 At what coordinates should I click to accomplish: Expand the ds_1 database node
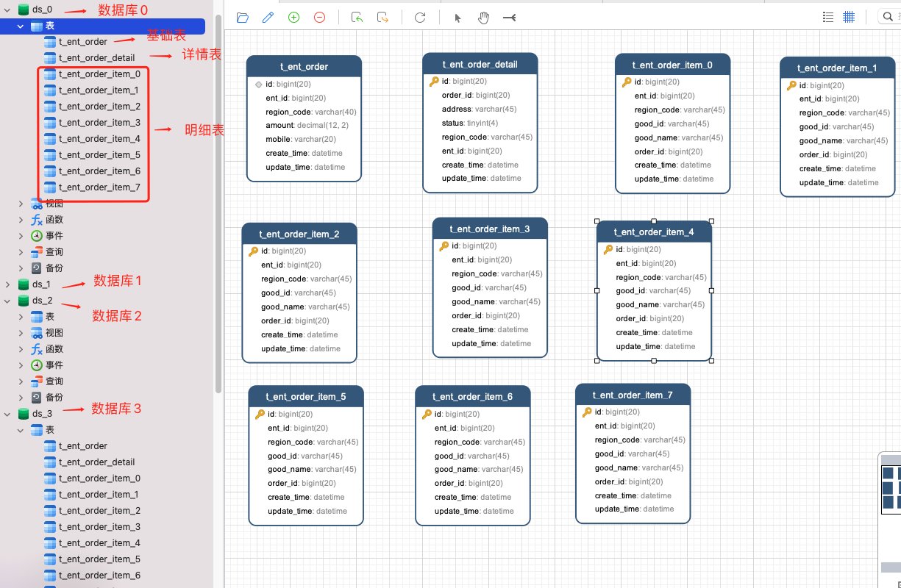[x=8, y=284]
